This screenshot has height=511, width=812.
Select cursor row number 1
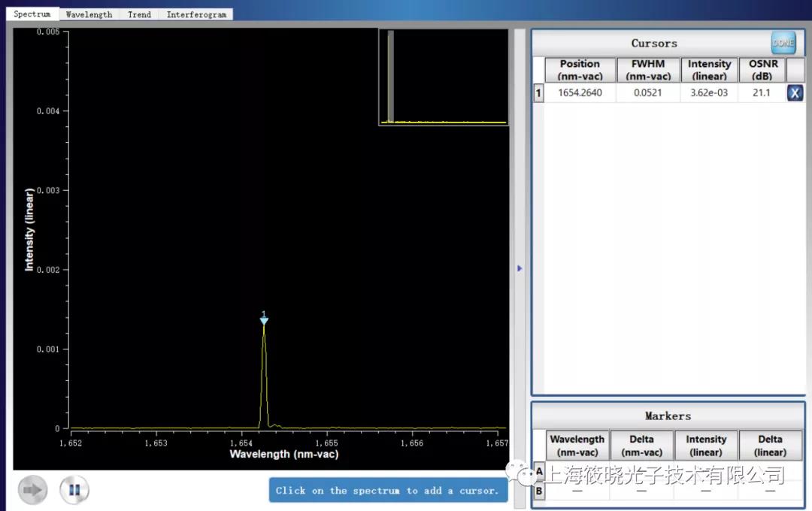538,93
